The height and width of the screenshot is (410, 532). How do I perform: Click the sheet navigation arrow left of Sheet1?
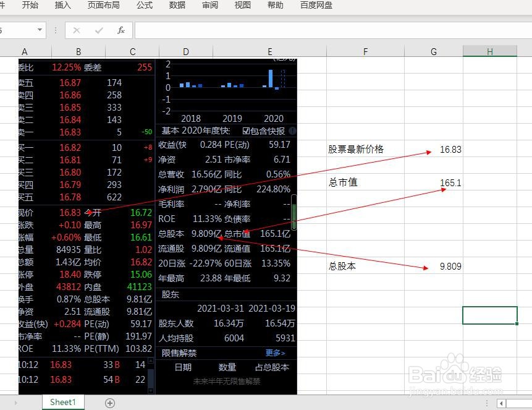15,403
